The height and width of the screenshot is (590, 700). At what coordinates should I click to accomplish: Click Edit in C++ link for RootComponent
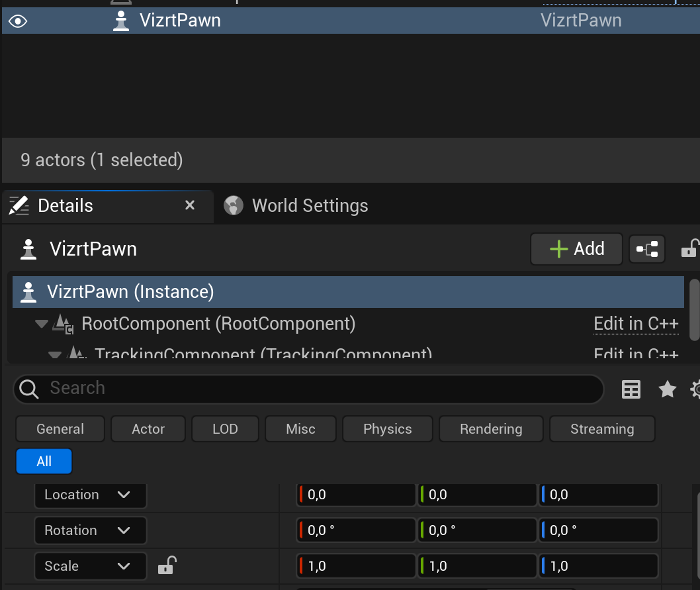[636, 324]
